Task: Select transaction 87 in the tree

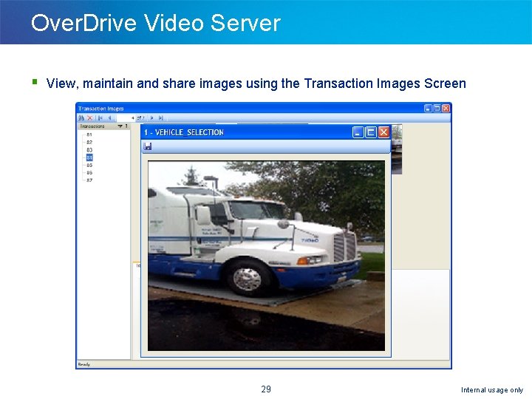Action: click(x=89, y=180)
